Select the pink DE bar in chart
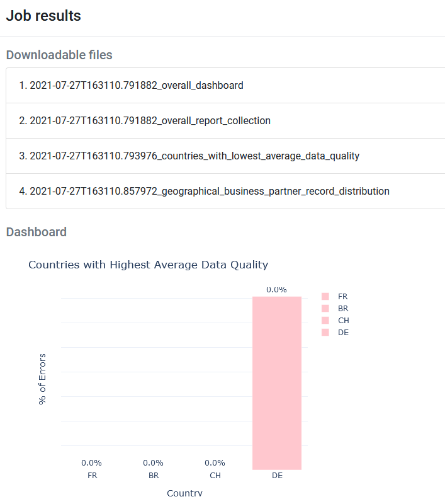 tap(277, 383)
